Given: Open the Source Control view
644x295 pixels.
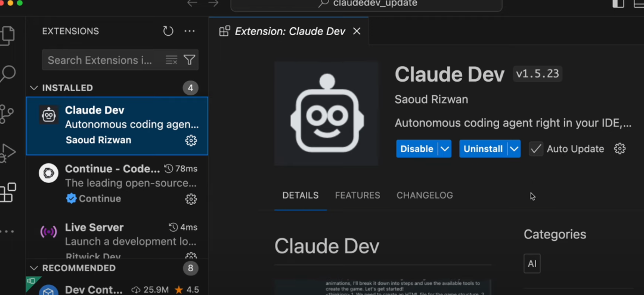Looking at the screenshot, I should pyautogui.click(x=7, y=114).
